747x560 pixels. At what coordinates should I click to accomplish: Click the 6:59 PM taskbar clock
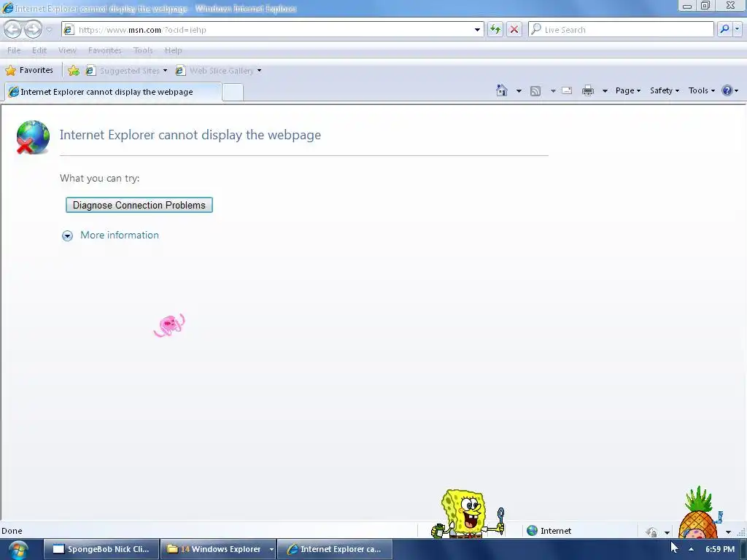[x=720, y=549]
